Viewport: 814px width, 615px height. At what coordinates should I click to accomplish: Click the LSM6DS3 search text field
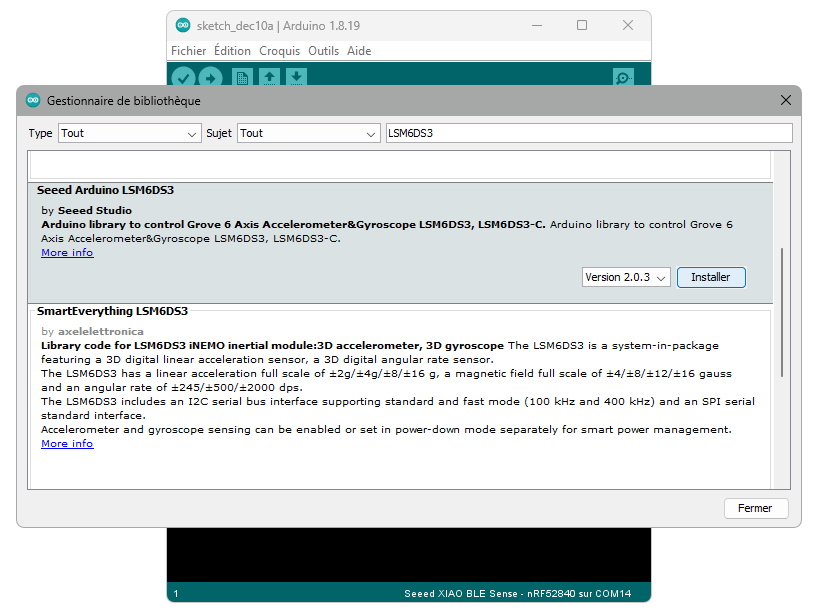pos(588,133)
